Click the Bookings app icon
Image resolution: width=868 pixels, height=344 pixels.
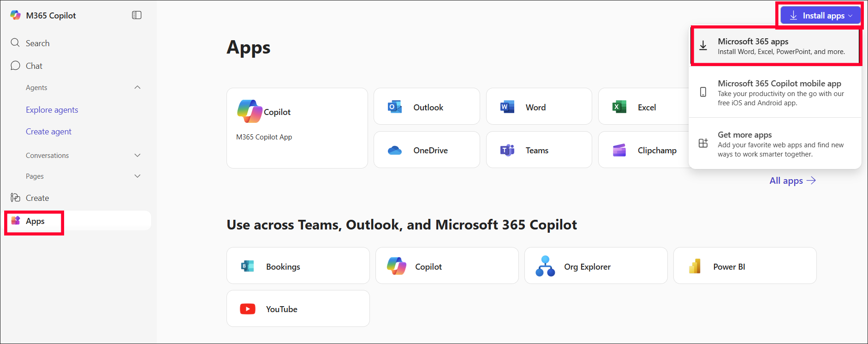[x=248, y=266]
